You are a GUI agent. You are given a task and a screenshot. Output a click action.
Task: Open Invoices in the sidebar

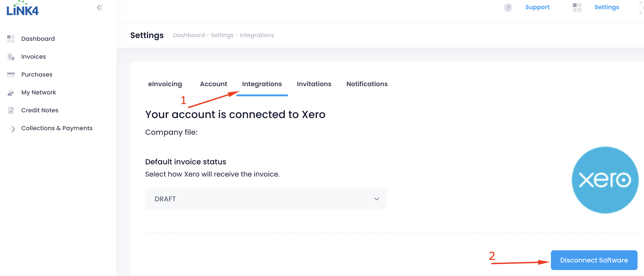[33, 57]
